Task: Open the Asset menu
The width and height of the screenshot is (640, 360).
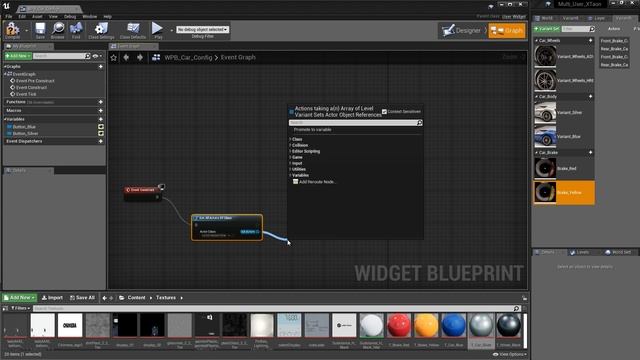Action: coord(37,17)
